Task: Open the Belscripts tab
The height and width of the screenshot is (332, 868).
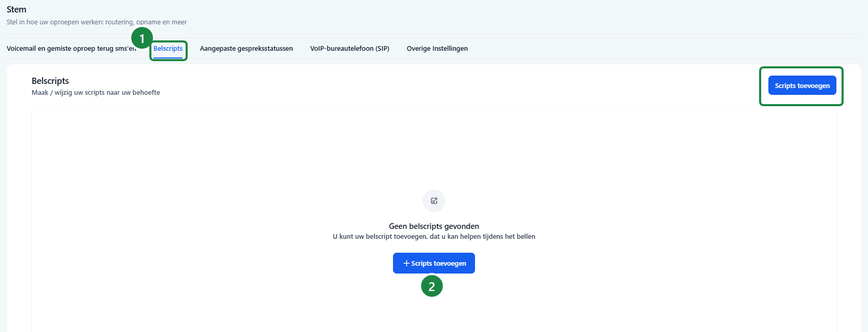Action: click(x=168, y=49)
